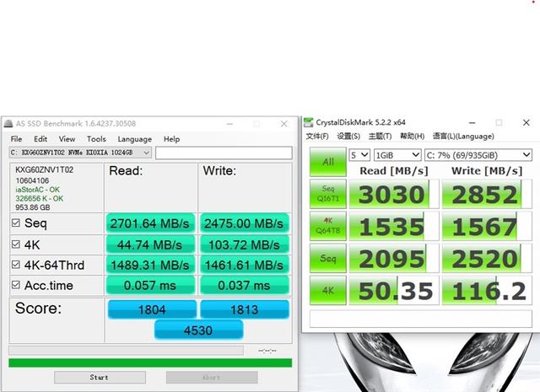This screenshot has width=540, height=392.
Task: Run the plain Seq test in CrystalDiskMark
Action: click(328, 258)
